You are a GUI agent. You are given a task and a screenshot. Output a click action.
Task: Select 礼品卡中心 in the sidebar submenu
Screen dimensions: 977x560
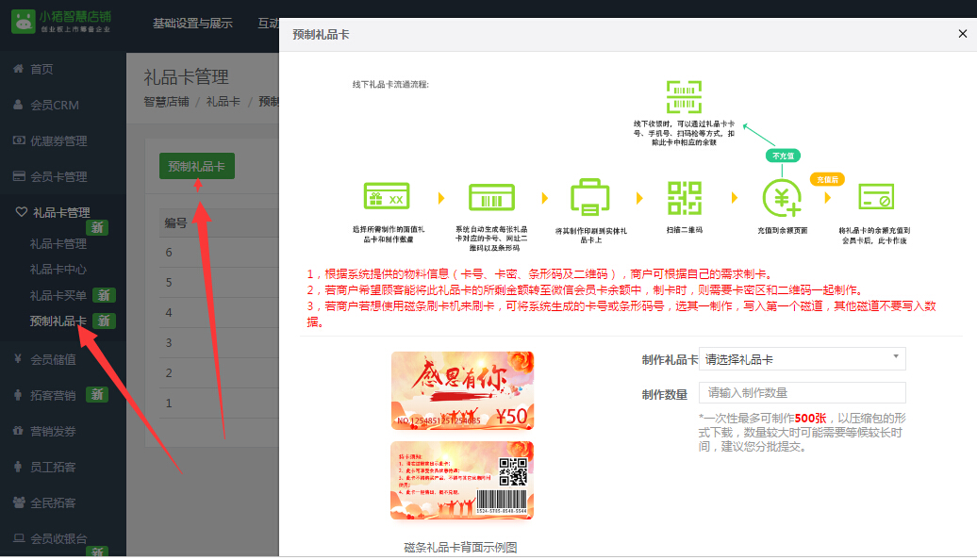tap(58, 270)
